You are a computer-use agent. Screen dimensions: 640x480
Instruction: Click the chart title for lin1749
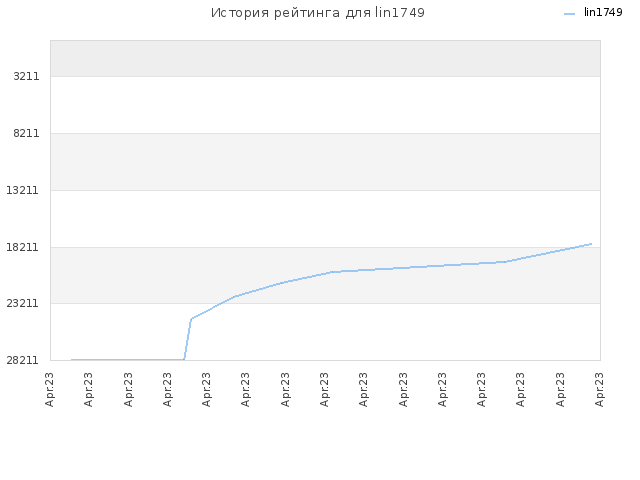coord(318,13)
